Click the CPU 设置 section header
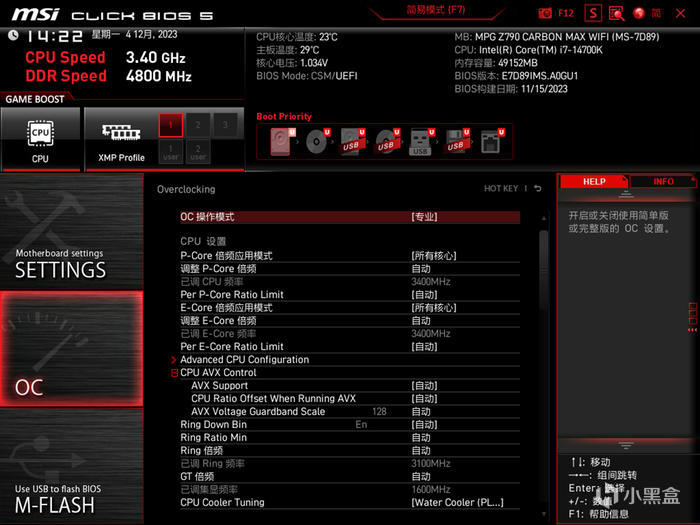The width and height of the screenshot is (700, 525). coord(203,241)
